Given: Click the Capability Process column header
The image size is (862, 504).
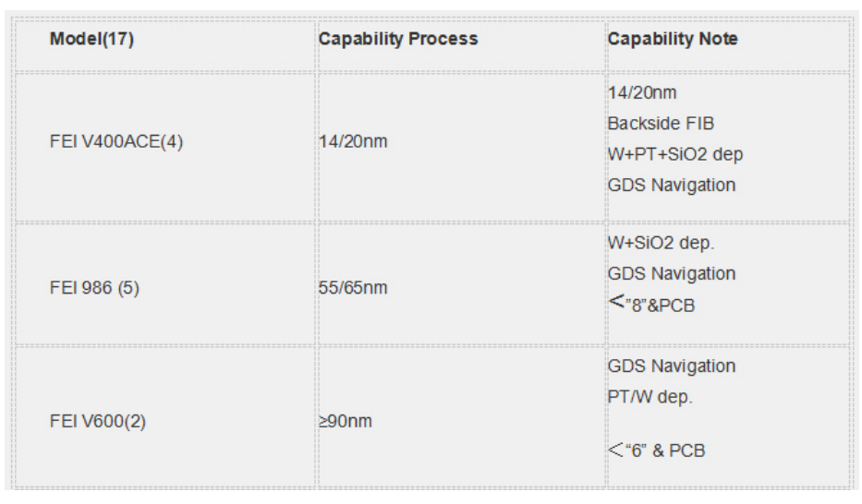Looking at the screenshot, I should 398,40.
